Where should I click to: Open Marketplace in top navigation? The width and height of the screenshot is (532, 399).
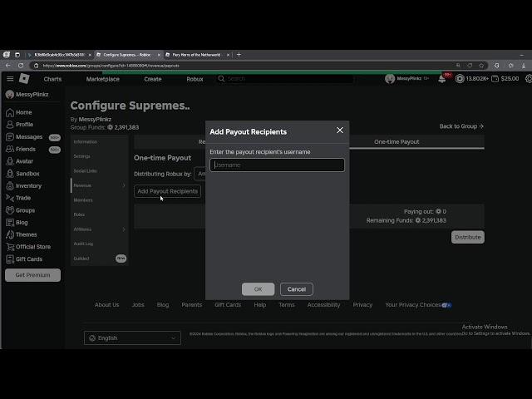(x=103, y=79)
